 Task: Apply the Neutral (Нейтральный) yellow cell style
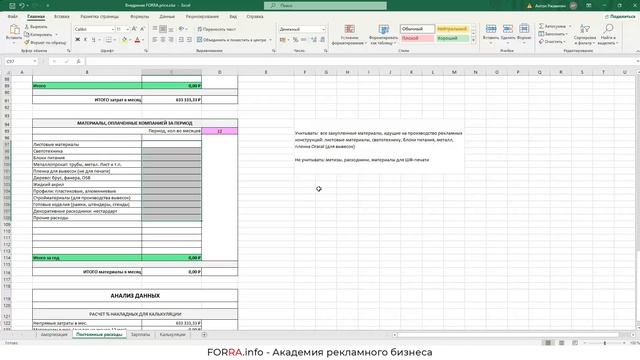[x=452, y=29]
